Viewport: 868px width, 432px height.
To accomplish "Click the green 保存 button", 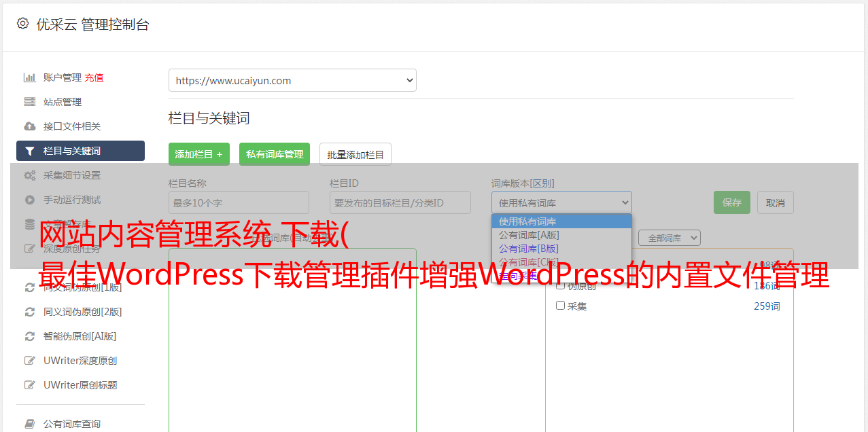I will click(x=732, y=202).
